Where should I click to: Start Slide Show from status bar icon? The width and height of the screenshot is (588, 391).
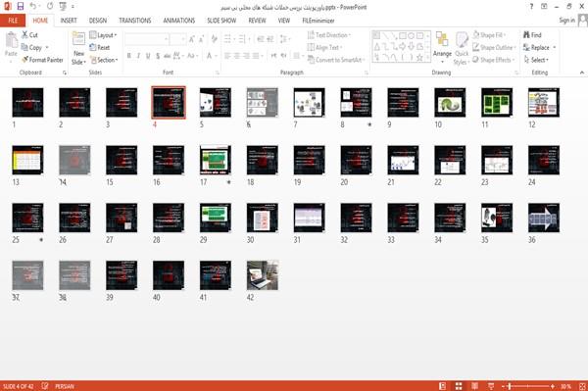(x=491, y=386)
